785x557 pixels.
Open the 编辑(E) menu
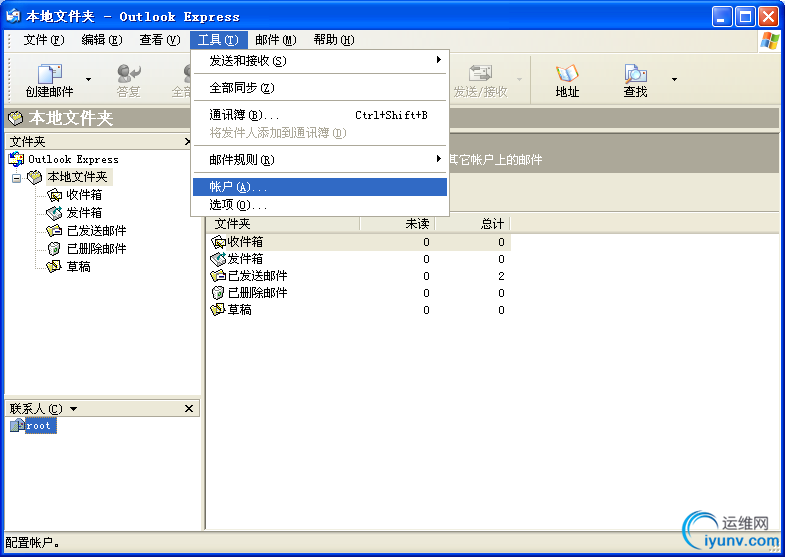point(102,40)
